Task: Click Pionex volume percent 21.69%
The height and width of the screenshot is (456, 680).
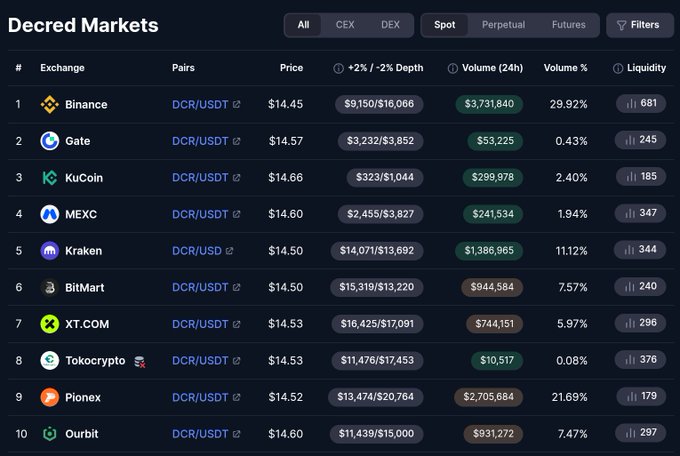Action: click(x=569, y=397)
